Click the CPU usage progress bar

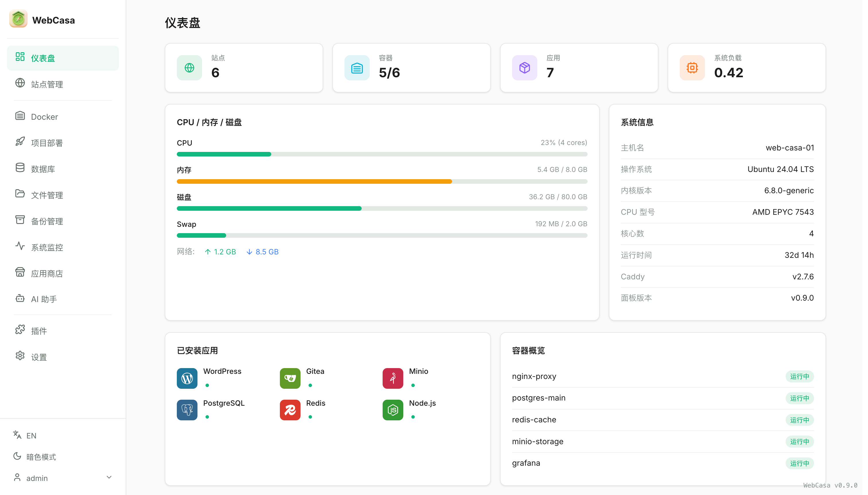[382, 154]
